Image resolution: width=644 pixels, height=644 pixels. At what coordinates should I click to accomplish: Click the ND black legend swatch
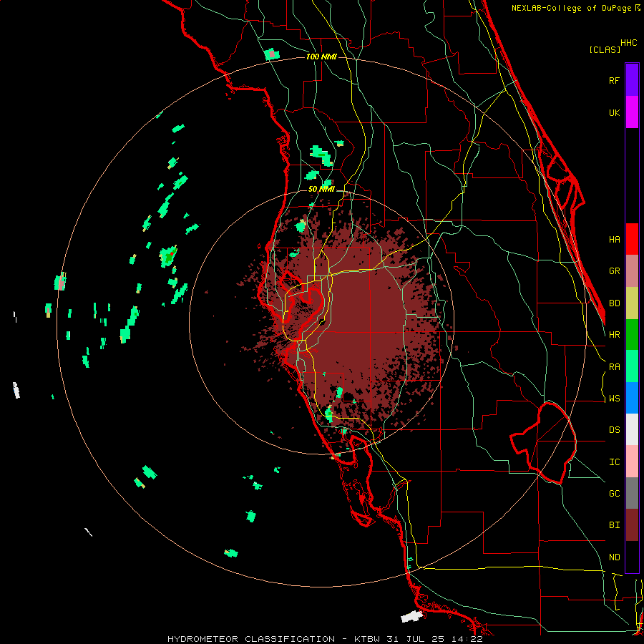tap(632, 557)
